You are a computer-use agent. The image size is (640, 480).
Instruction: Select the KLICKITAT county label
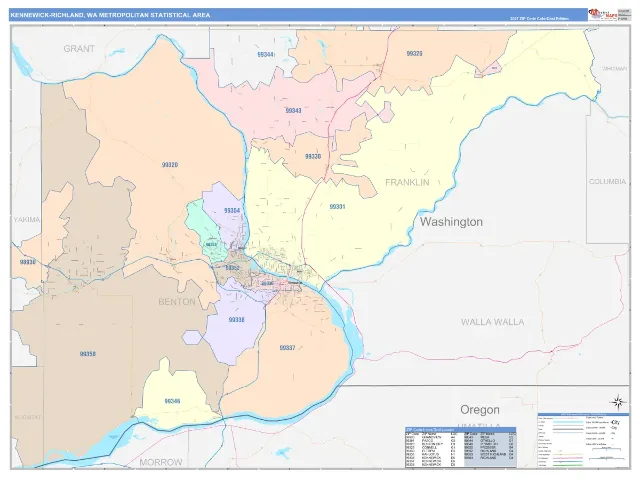[x=28, y=417]
